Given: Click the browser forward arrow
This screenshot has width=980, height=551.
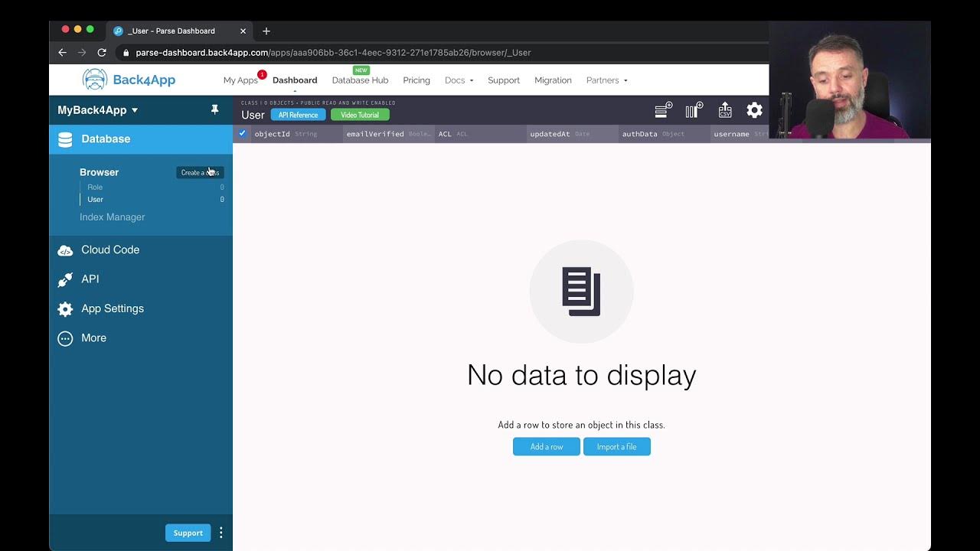Looking at the screenshot, I should (x=82, y=53).
